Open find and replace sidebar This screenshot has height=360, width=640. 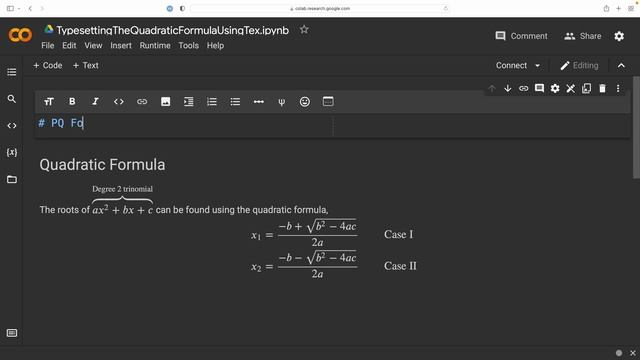click(11, 99)
